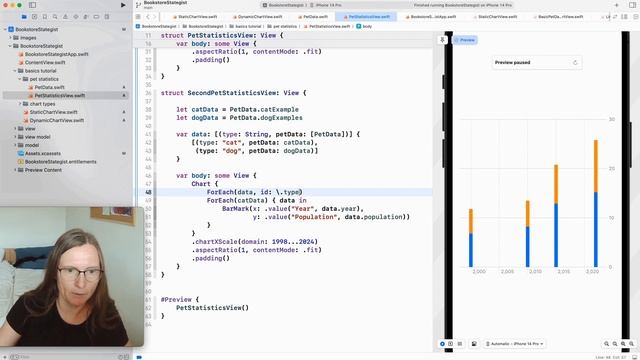Select Live preview mode
Image resolution: width=640 pixels, height=360 pixels.
[x=442, y=344]
